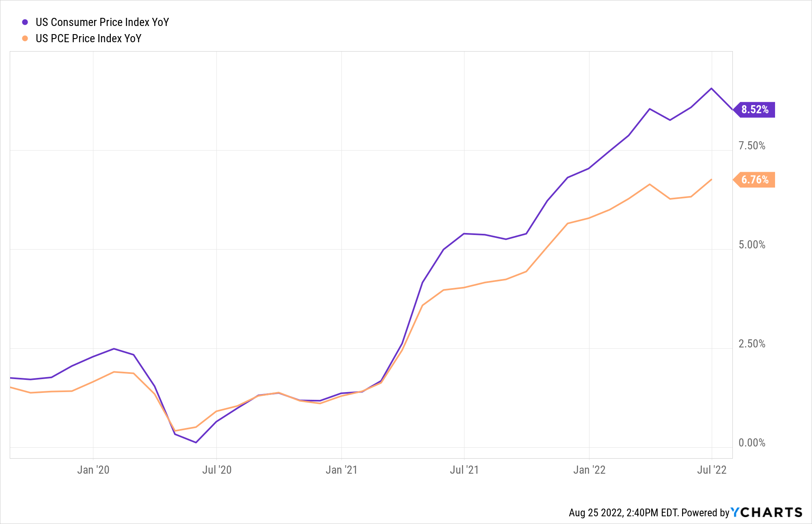The width and height of the screenshot is (812, 524).
Task: Click the purple Consumer Price Index legend dot
Action: [25, 22]
